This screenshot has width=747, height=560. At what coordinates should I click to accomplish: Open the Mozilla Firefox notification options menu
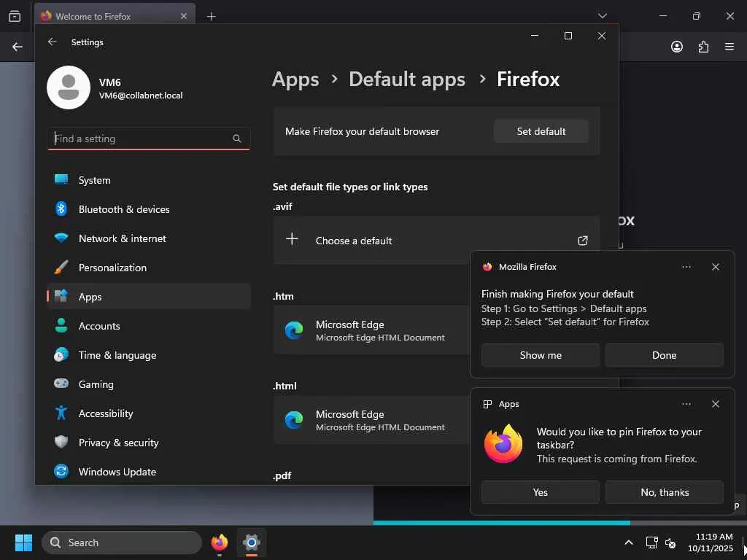(686, 267)
